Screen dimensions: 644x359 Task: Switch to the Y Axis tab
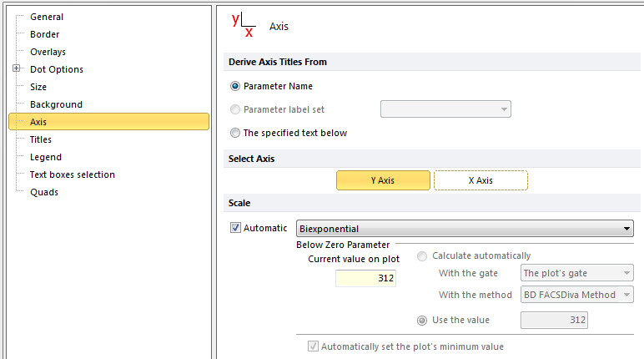coord(383,180)
